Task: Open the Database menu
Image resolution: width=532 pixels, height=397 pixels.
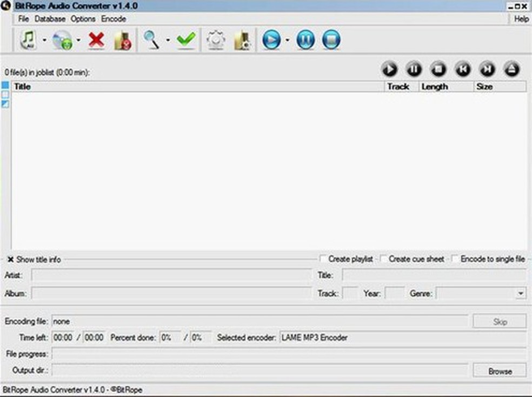Action: point(50,19)
